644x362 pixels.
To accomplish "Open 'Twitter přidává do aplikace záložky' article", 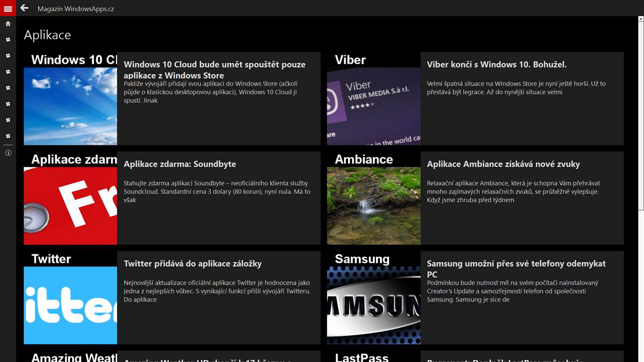I will pyautogui.click(x=192, y=264).
